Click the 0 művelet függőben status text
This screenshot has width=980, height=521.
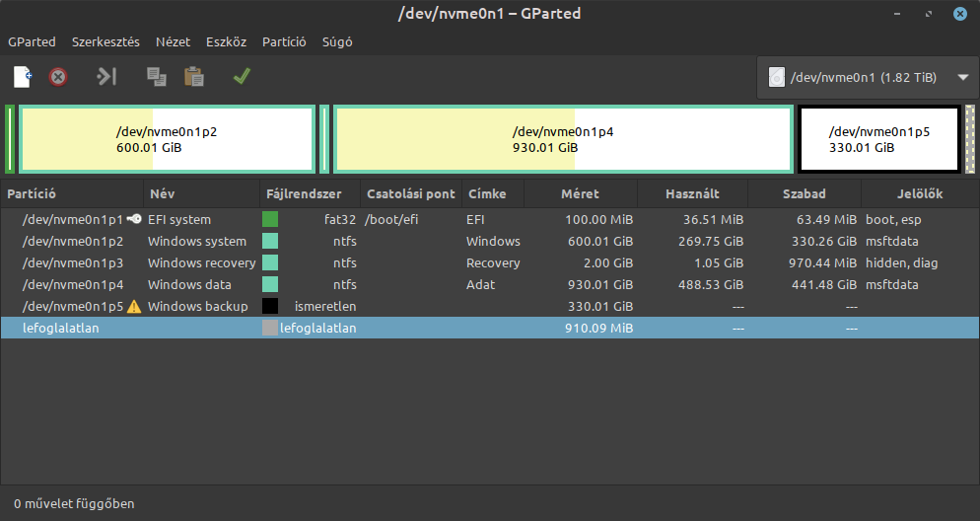point(74,503)
